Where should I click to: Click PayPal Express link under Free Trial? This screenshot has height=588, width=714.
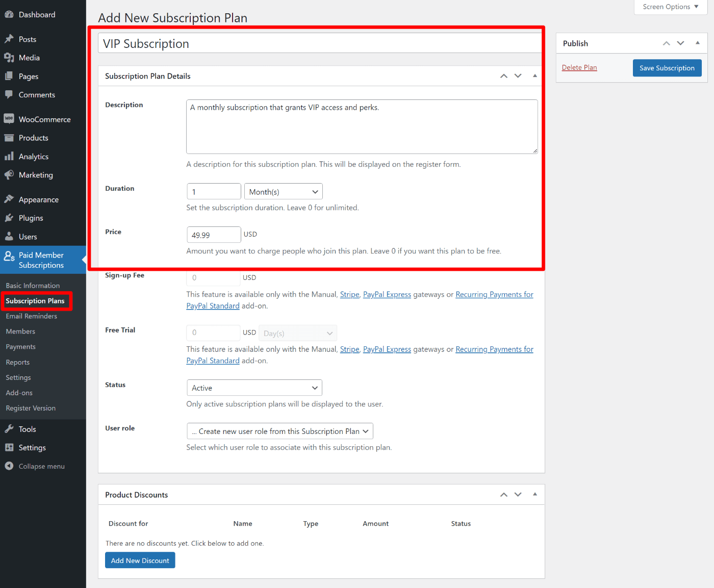(x=387, y=349)
